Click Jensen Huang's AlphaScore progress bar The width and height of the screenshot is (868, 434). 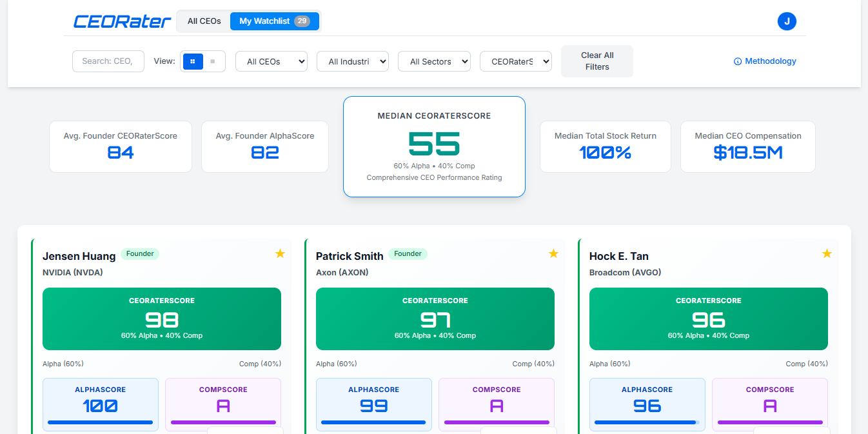click(101, 422)
